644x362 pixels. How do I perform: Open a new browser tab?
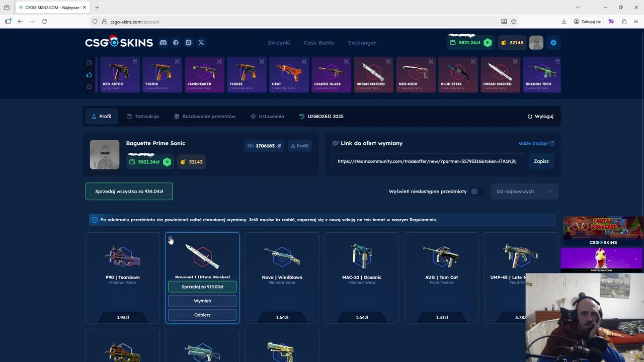pos(97,8)
